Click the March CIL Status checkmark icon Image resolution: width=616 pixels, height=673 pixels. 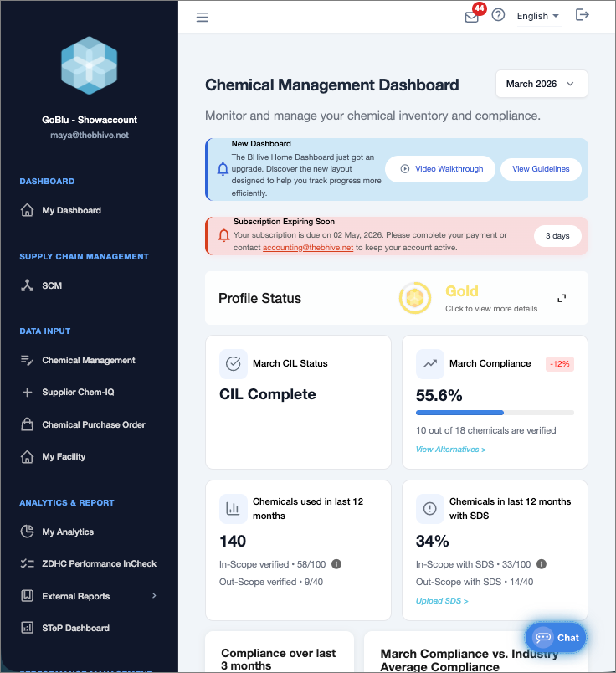click(x=234, y=364)
